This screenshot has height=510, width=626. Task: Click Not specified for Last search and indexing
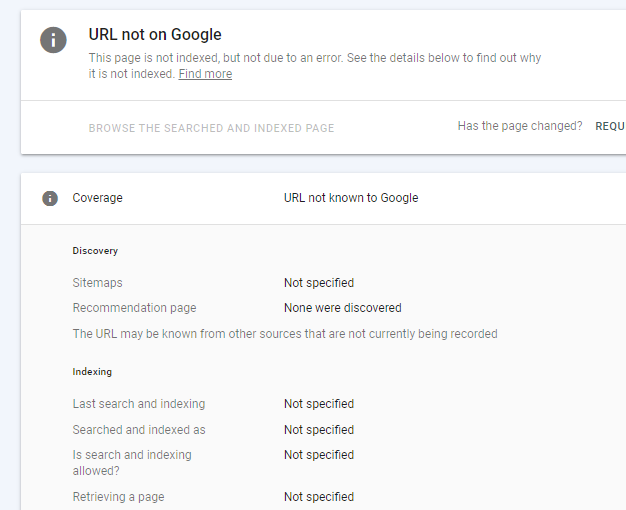pyautogui.click(x=319, y=404)
